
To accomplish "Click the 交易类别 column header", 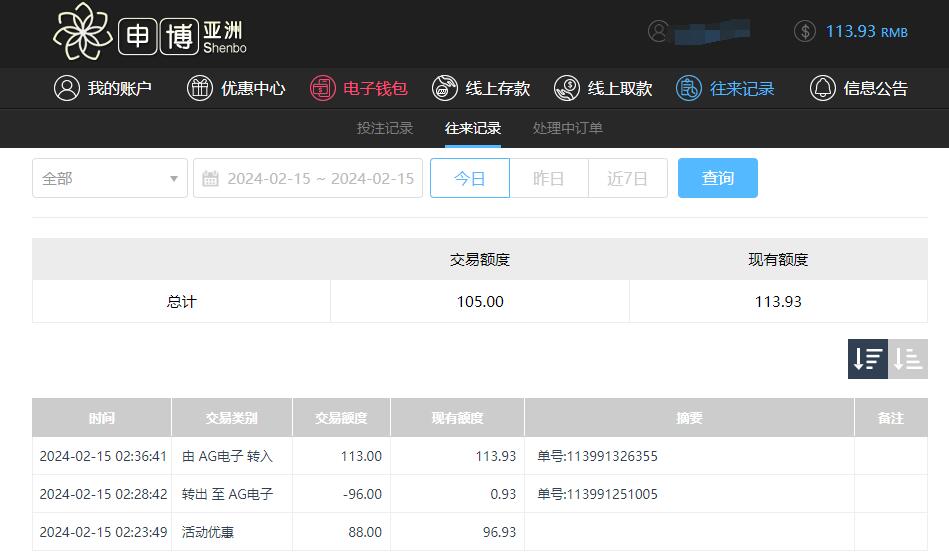I will click(x=232, y=418).
